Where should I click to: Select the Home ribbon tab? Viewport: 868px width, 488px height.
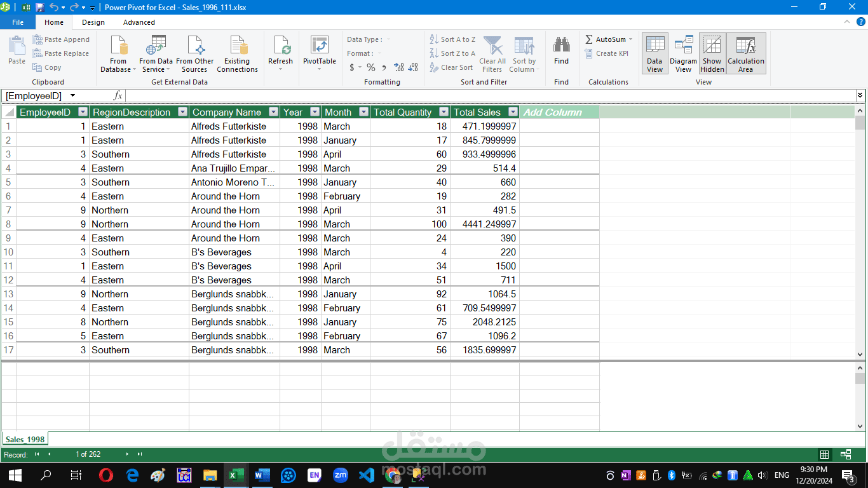[54, 22]
